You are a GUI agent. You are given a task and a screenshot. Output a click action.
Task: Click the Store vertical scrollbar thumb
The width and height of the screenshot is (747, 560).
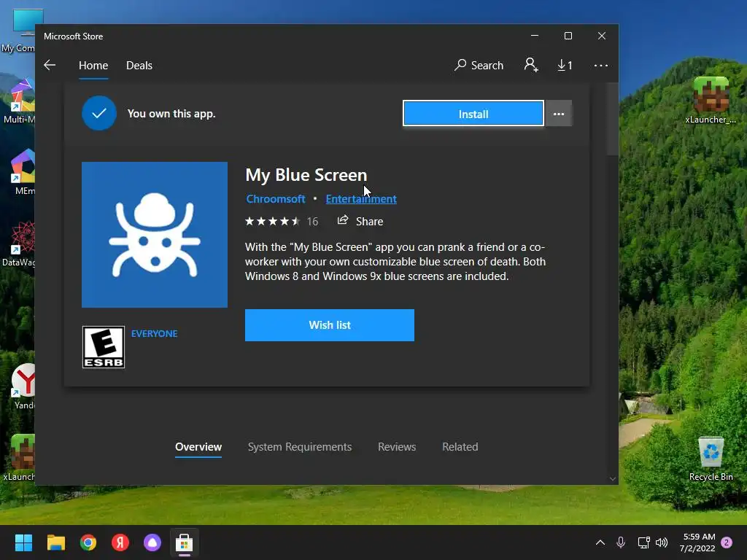click(x=613, y=119)
